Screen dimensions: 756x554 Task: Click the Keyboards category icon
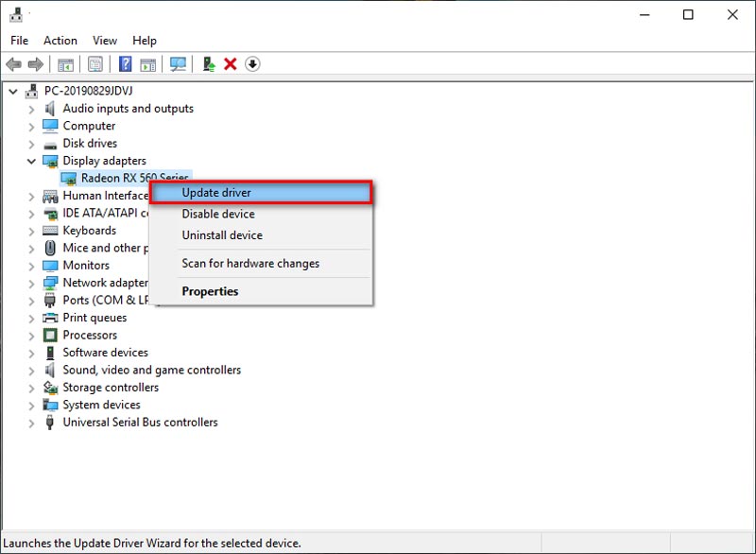(x=50, y=231)
